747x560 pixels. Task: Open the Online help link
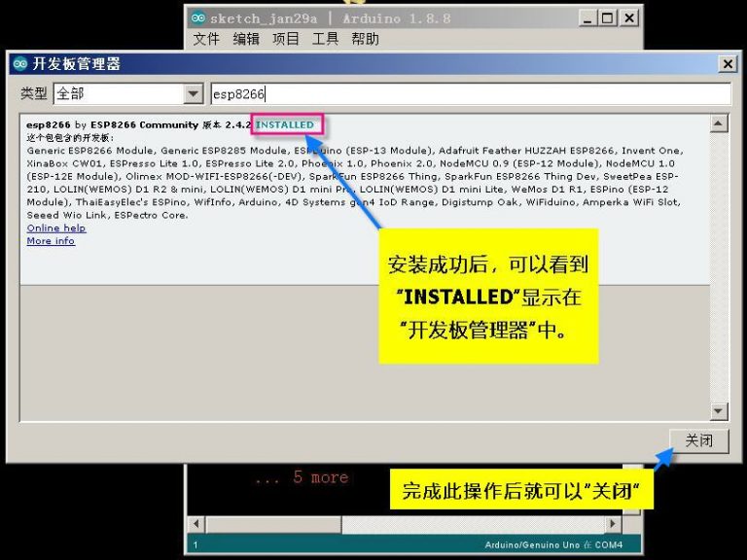56,228
